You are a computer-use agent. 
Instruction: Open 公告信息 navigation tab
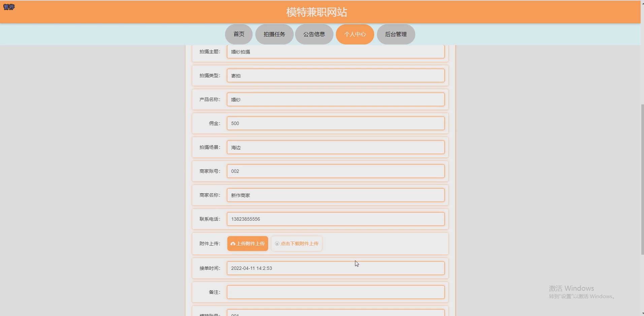[314, 34]
